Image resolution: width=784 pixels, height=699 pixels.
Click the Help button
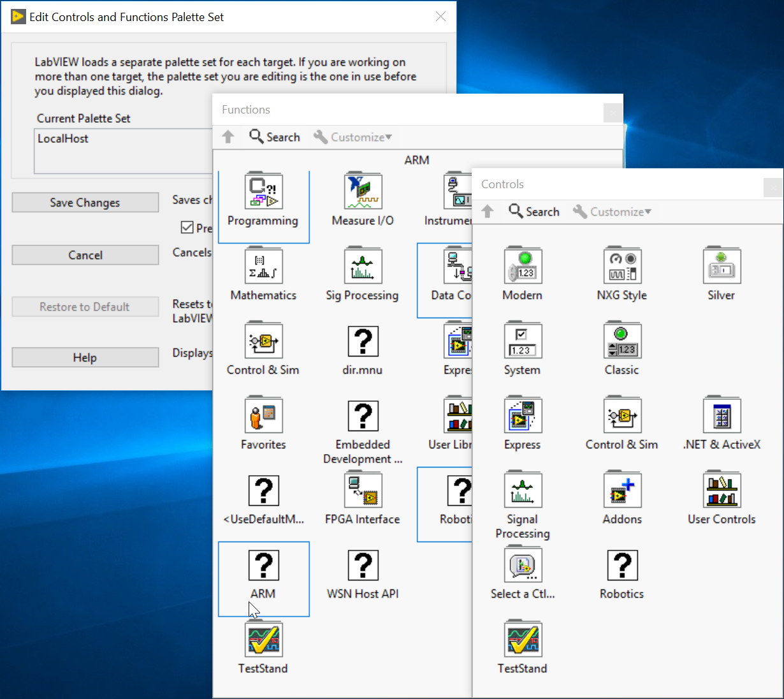(x=85, y=357)
